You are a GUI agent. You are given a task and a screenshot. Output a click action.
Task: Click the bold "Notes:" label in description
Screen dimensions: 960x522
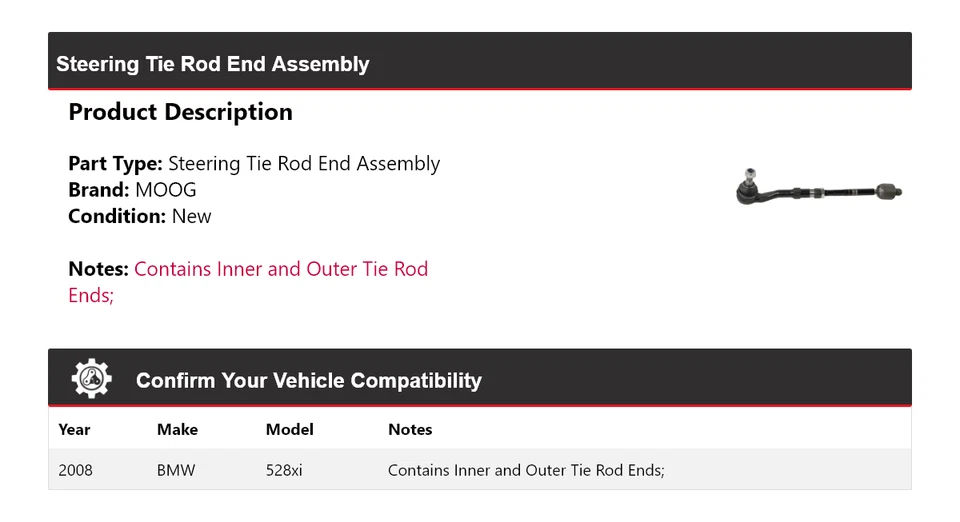coord(98,269)
